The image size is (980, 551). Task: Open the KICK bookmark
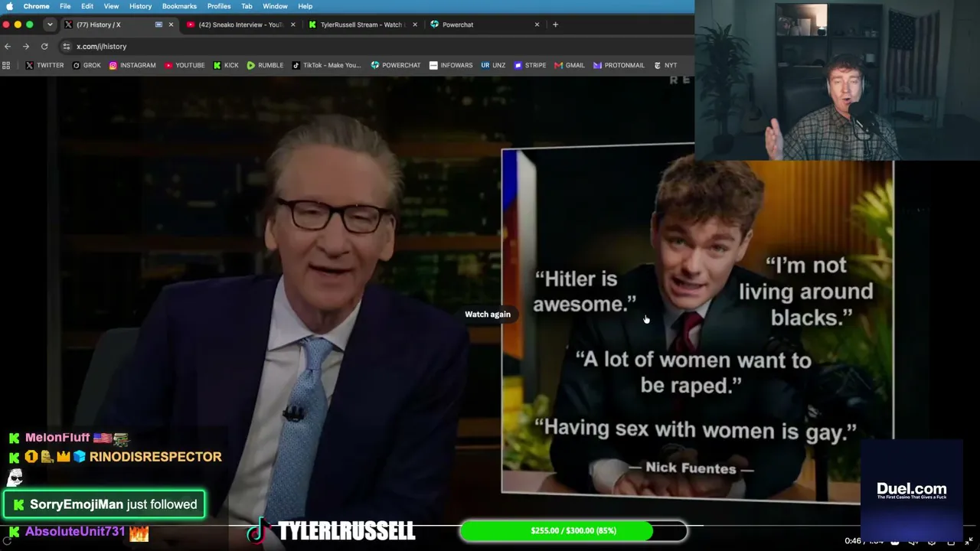[x=226, y=66]
